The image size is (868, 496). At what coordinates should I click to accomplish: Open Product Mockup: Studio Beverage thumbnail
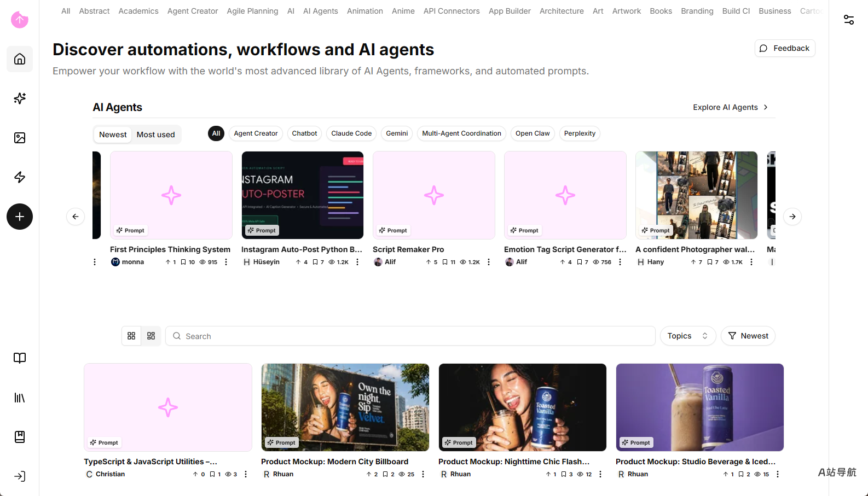[x=700, y=407]
